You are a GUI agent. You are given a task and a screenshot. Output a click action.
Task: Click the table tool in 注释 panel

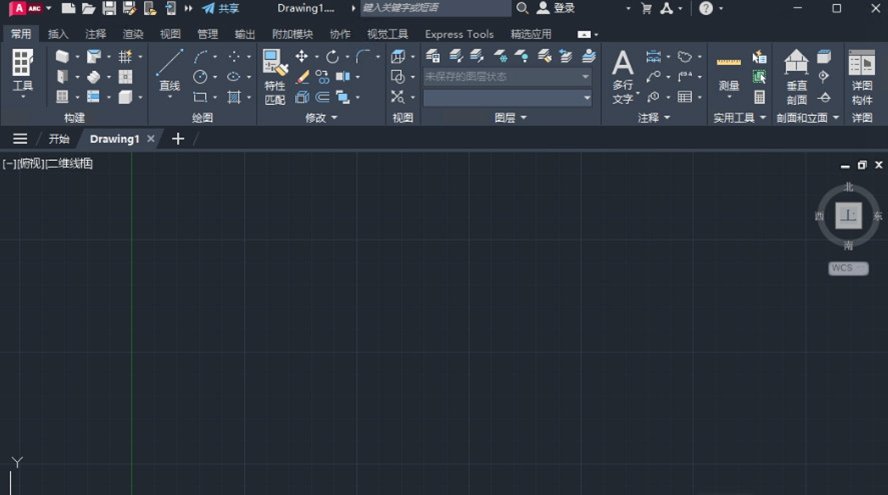[x=685, y=97]
